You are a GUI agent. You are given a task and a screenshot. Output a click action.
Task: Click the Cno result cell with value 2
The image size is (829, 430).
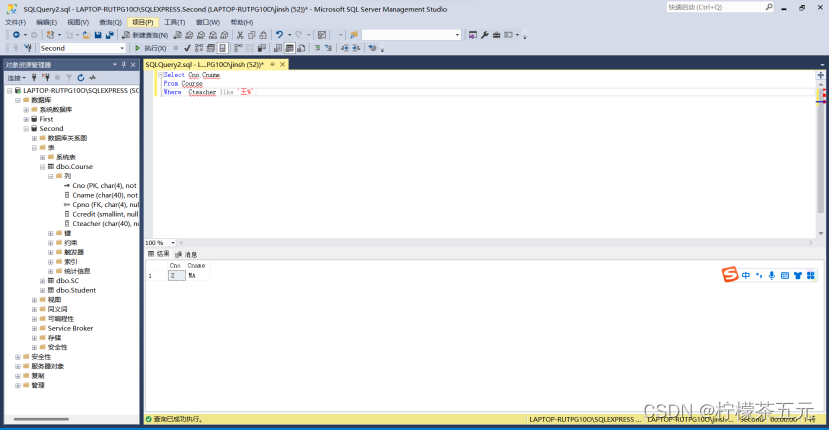pos(177,276)
